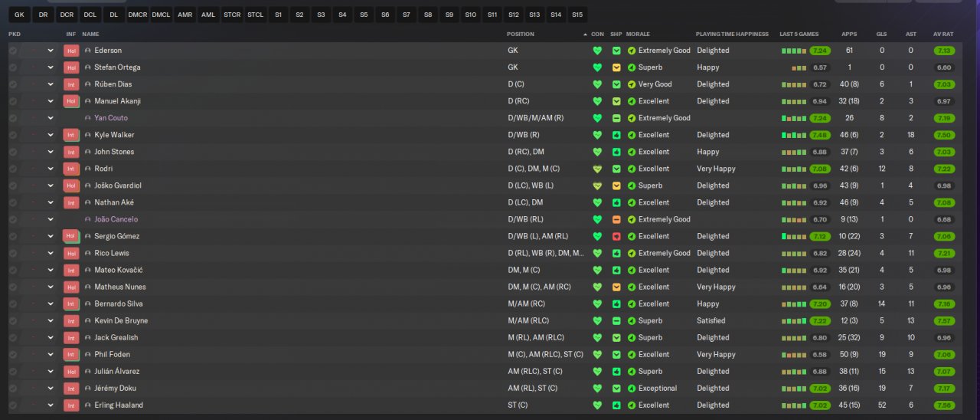Open Yan Couto's player profile name link
Viewport: 980px width, 420px height.
tap(111, 118)
